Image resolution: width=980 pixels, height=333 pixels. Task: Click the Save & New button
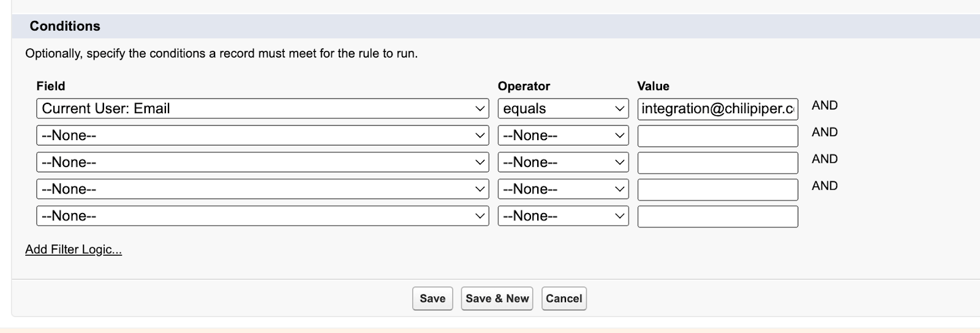497,298
